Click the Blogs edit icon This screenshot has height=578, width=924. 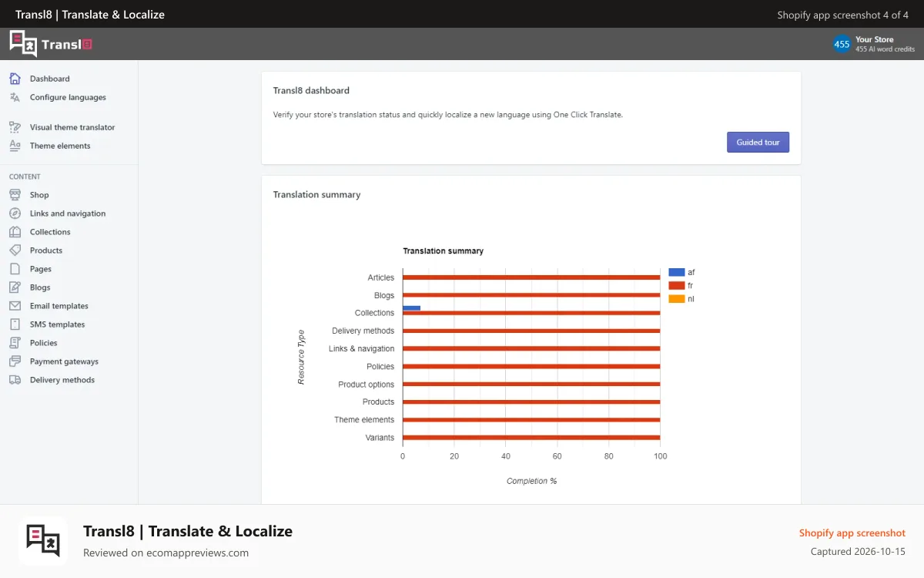(15, 287)
